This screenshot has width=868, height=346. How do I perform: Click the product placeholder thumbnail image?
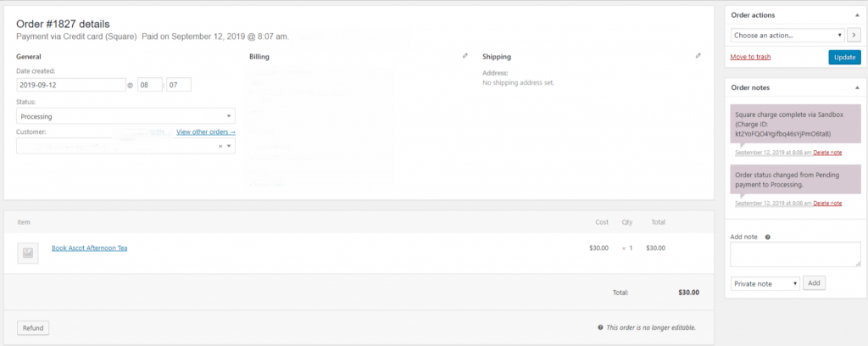click(28, 253)
